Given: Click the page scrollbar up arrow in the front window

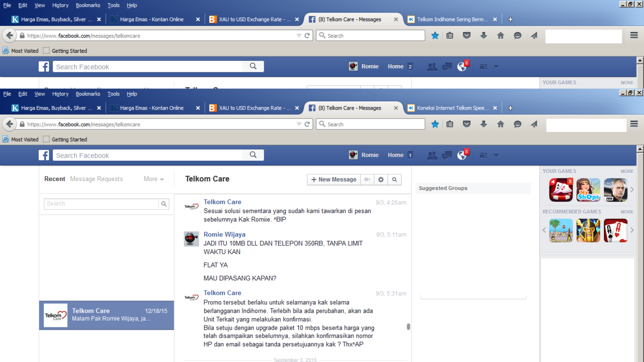Looking at the screenshot, I should point(640,149).
